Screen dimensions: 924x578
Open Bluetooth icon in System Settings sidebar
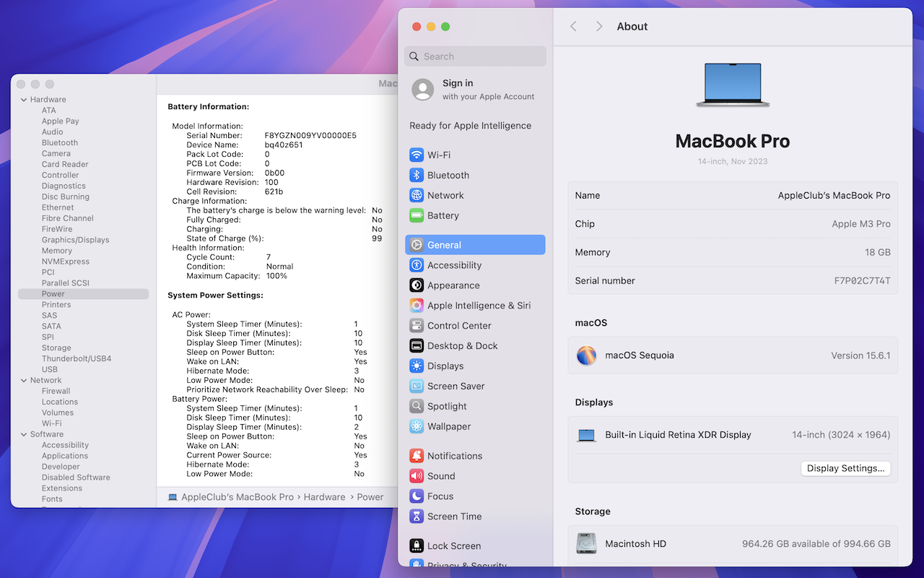417,175
